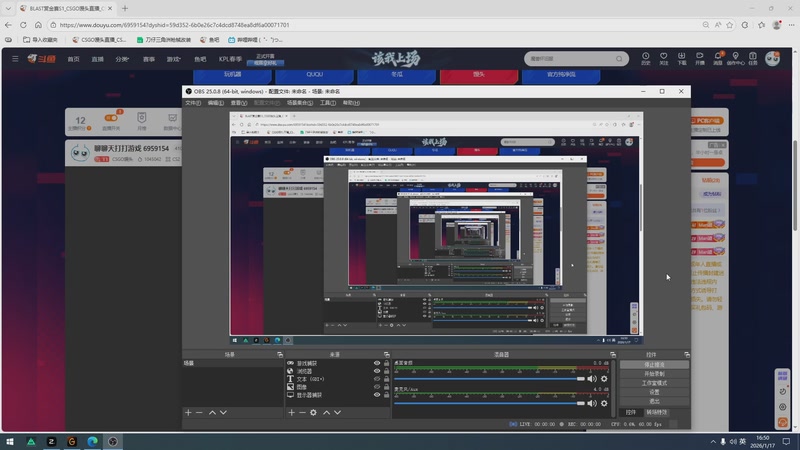This screenshot has width=800, height=450.
Task: Click the Douyu search magnifier icon
Action: coord(619,59)
